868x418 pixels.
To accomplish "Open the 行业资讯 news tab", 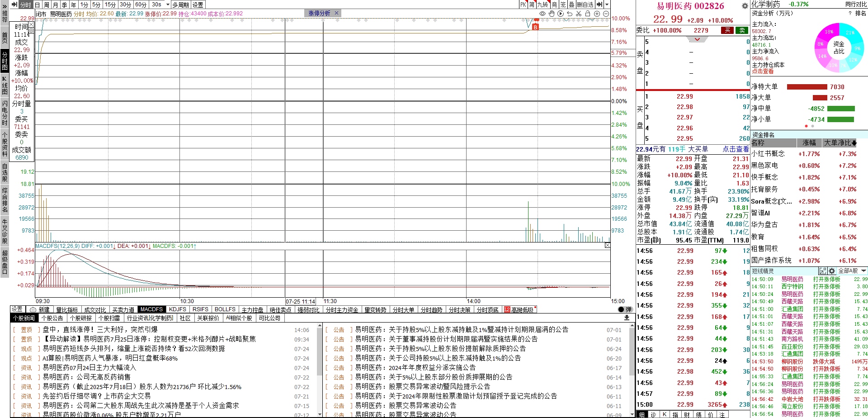I will [150, 318].
